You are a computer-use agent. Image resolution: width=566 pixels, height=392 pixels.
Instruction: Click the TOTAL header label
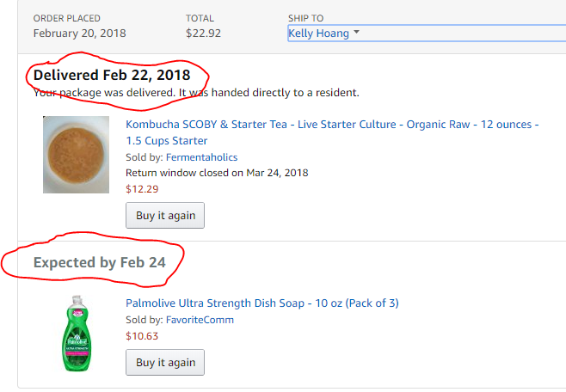pyautogui.click(x=200, y=18)
